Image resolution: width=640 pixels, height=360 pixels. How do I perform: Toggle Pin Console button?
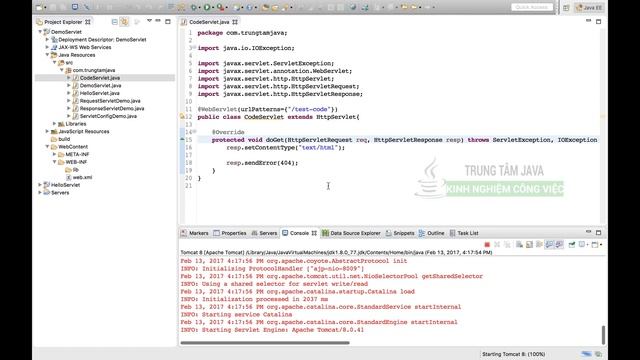572,244
